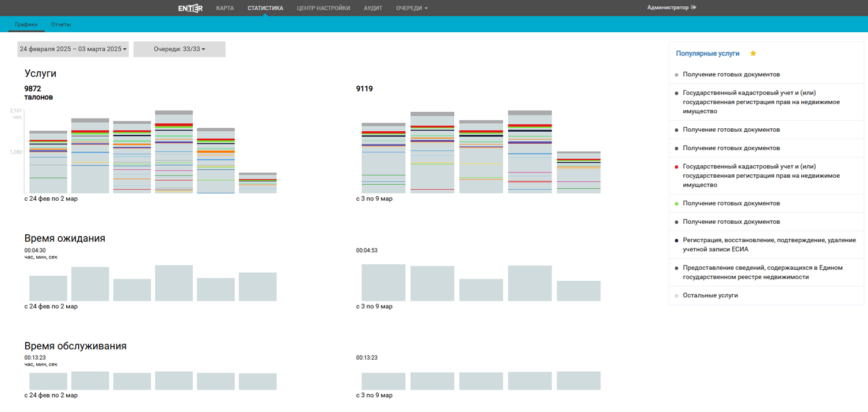Expand the Очереди: 33/33 filter dropdown

coord(179,49)
